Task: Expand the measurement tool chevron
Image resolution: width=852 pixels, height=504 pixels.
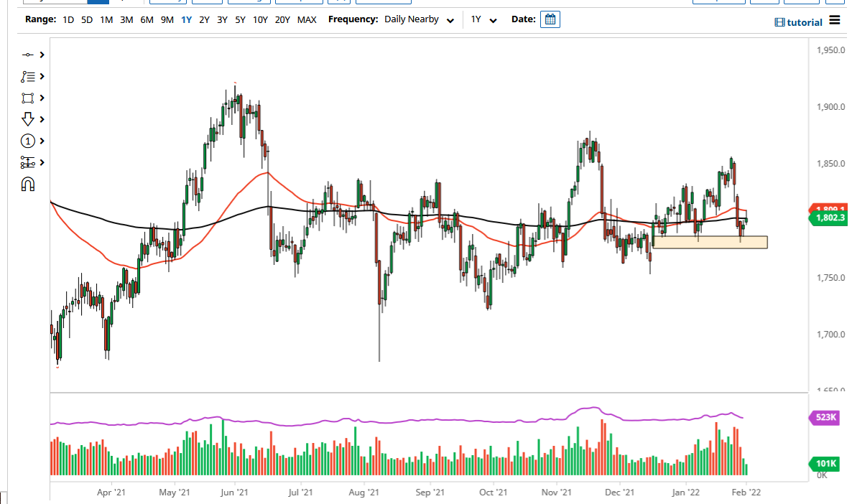Action: [x=42, y=162]
